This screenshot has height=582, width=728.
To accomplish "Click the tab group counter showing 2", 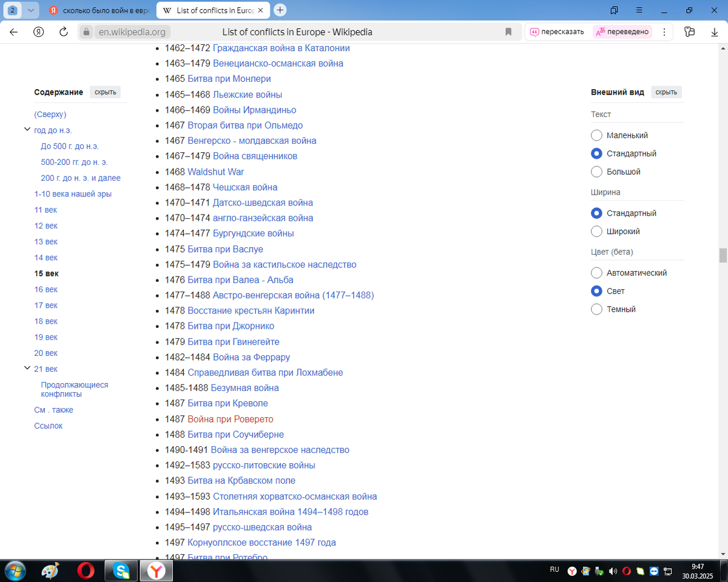I will 12,10.
